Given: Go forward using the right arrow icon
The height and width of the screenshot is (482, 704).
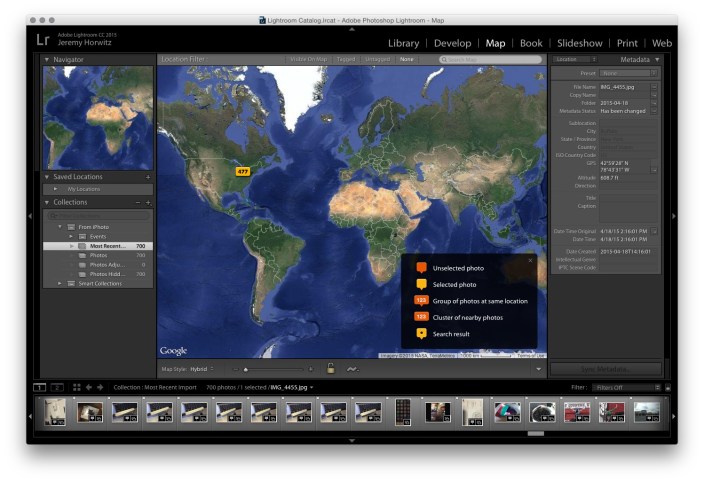Looking at the screenshot, I should (100, 387).
